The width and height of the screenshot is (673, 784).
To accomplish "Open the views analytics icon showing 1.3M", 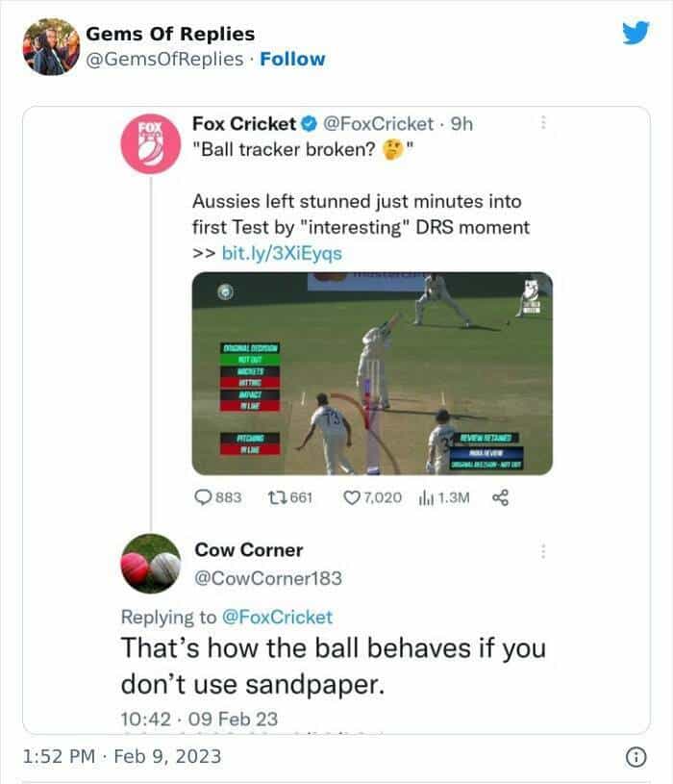I will coord(426,497).
